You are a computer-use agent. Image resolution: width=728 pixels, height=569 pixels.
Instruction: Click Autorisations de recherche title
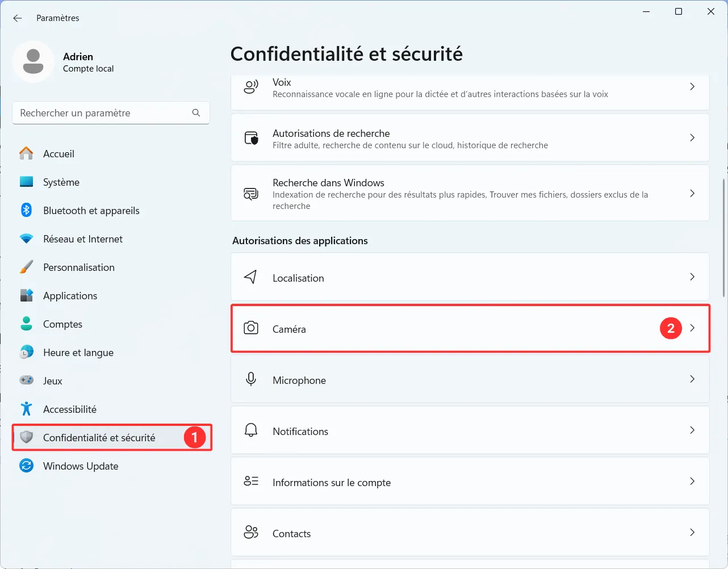tap(331, 133)
